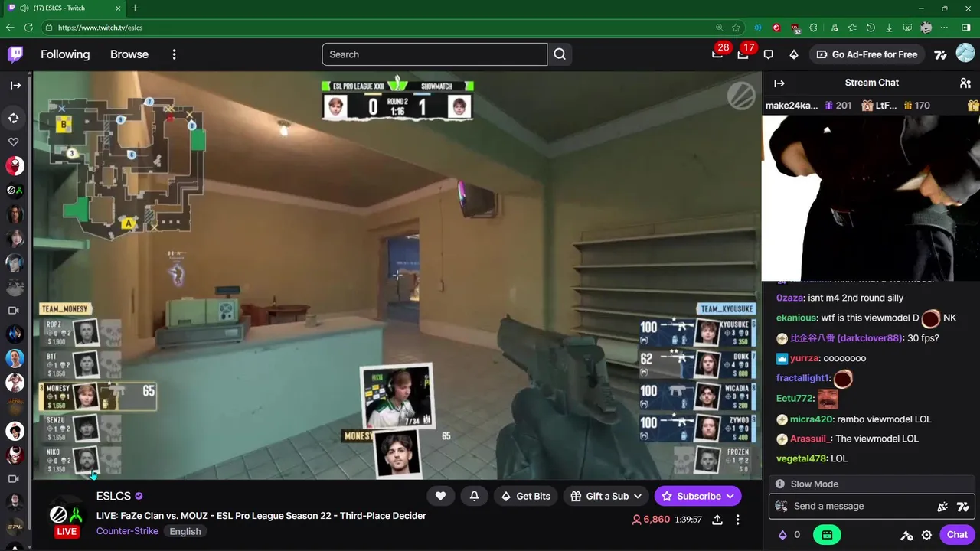Open chat settings gear

(926, 535)
